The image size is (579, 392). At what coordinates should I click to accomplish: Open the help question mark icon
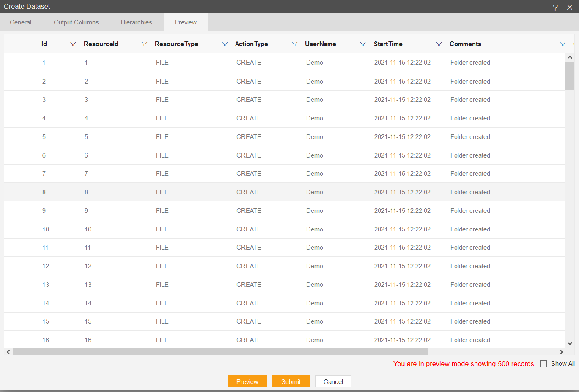pyautogui.click(x=555, y=7)
